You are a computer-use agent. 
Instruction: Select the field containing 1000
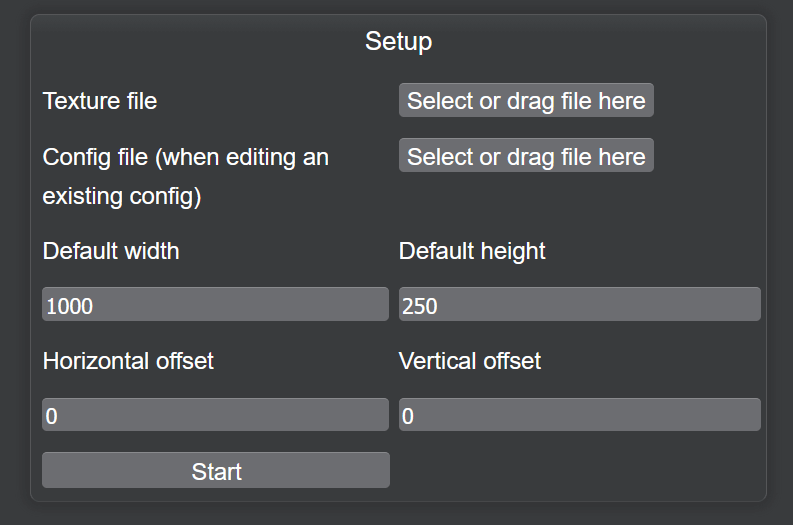point(215,305)
